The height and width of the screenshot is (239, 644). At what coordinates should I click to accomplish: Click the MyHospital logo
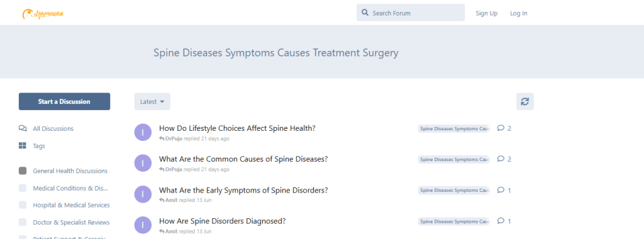tap(43, 14)
